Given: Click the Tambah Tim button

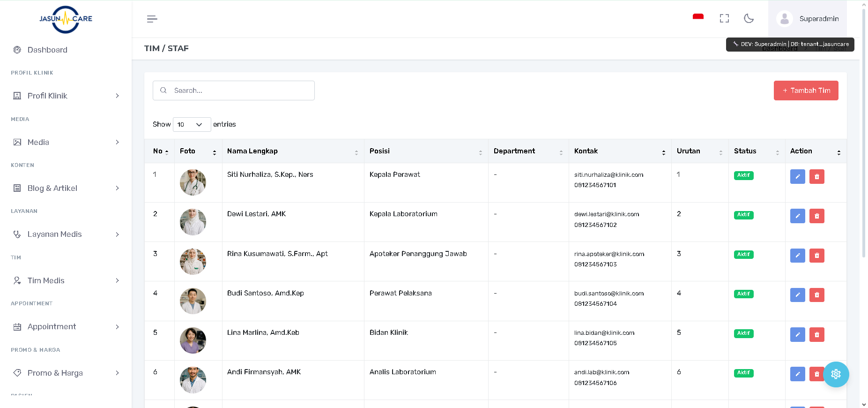Looking at the screenshot, I should point(806,91).
